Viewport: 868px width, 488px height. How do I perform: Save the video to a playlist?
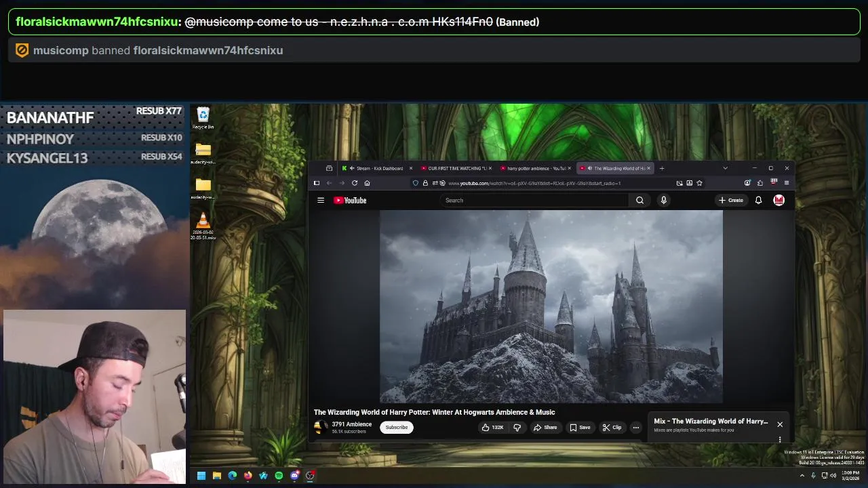(x=580, y=427)
